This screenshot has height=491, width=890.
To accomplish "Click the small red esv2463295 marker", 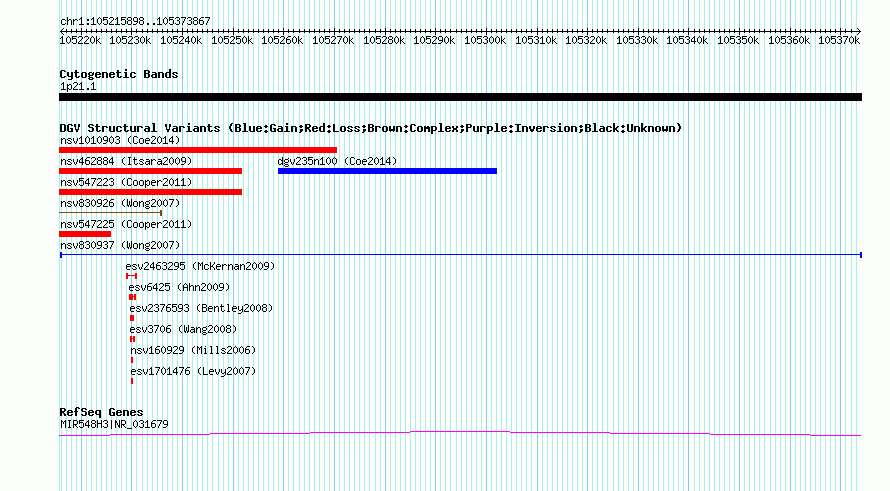I will point(132,276).
